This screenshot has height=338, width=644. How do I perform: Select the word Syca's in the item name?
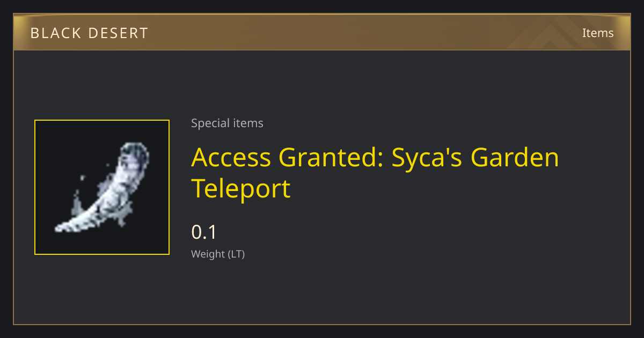(427, 159)
